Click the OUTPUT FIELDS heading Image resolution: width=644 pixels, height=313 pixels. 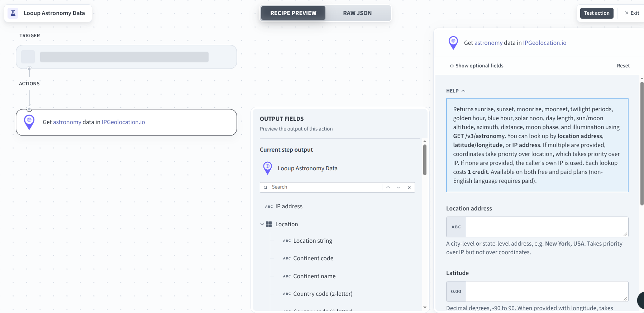(x=282, y=119)
